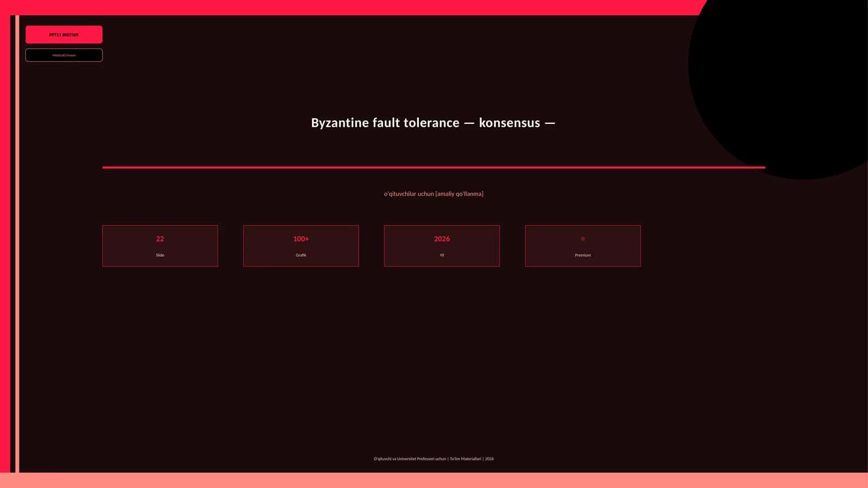
Task: Click the Slide label under 22
Action: point(160,255)
